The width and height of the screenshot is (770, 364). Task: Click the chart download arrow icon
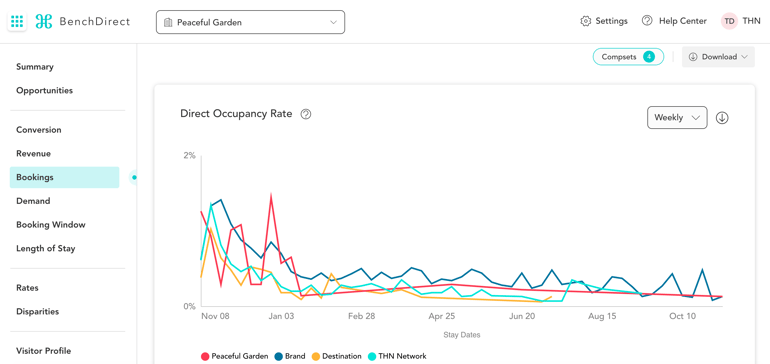[722, 118]
